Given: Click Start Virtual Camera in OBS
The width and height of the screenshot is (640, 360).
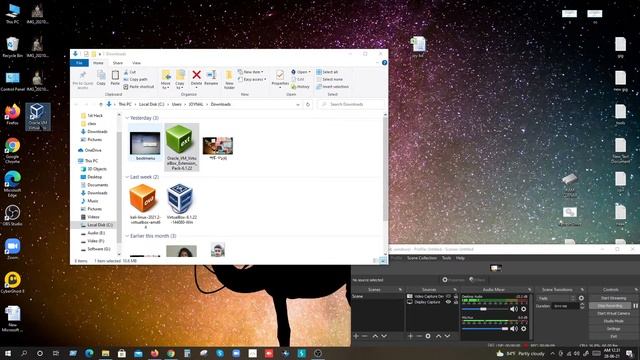Looking at the screenshot, I should (613, 313).
